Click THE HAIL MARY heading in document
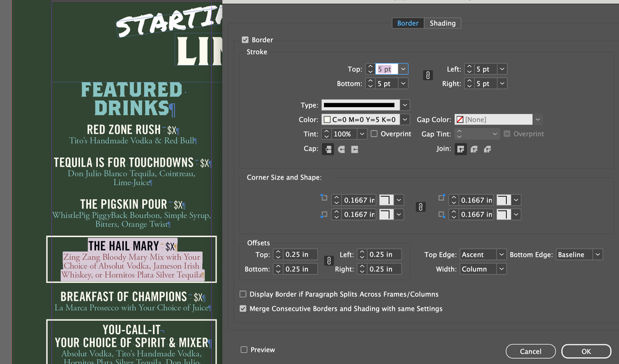The image size is (619, 364). click(x=123, y=246)
